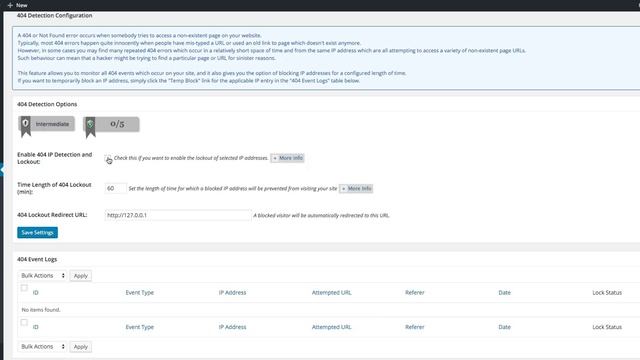This screenshot has height=360, width=640.
Task: Sort by Attempted URL in table footer
Action: coord(331,327)
